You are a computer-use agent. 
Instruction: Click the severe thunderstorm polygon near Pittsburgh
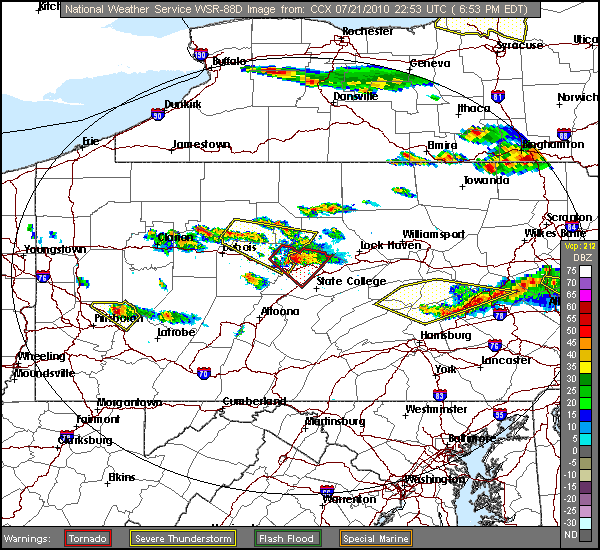pyautogui.click(x=115, y=315)
